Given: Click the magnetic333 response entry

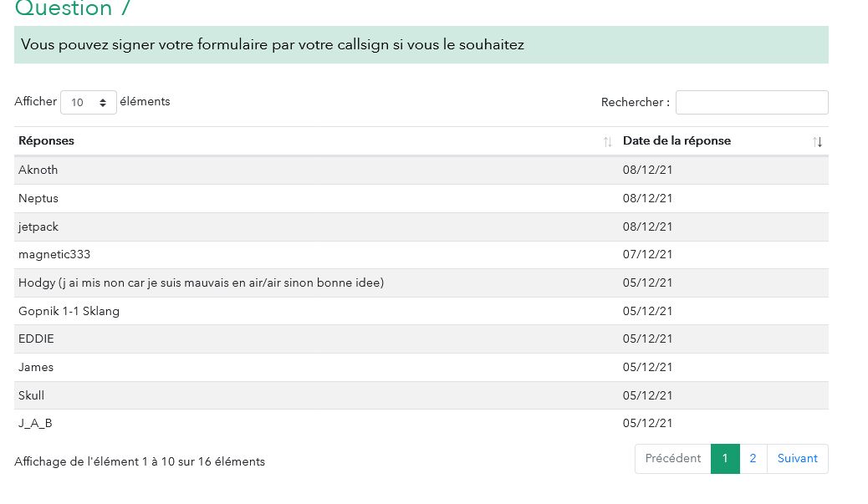Looking at the screenshot, I should [54, 255].
